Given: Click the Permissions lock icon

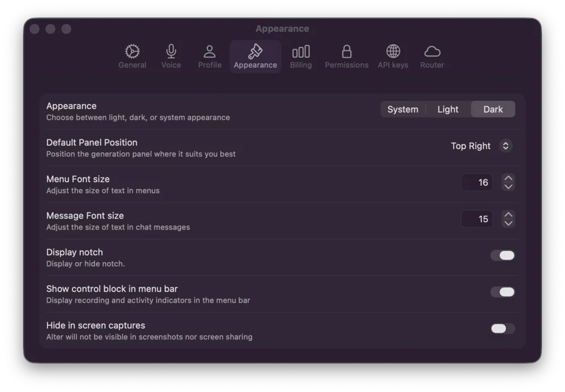Looking at the screenshot, I should (346, 51).
